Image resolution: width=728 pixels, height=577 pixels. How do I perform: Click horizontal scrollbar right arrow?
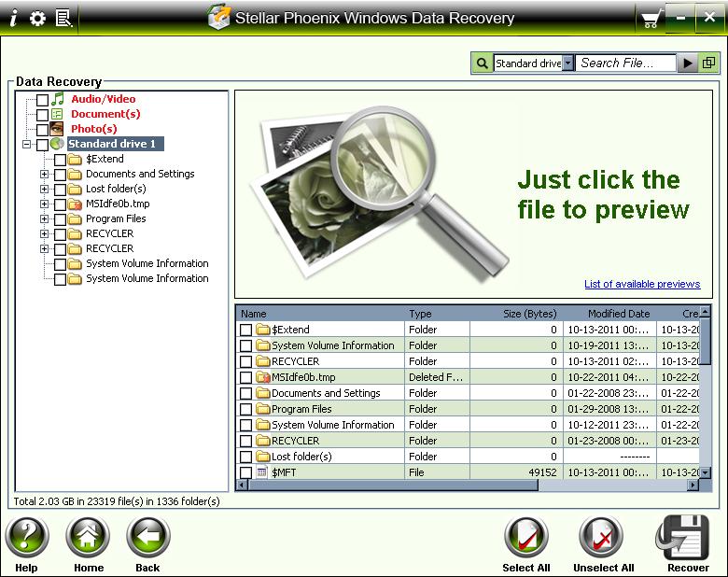tap(693, 486)
